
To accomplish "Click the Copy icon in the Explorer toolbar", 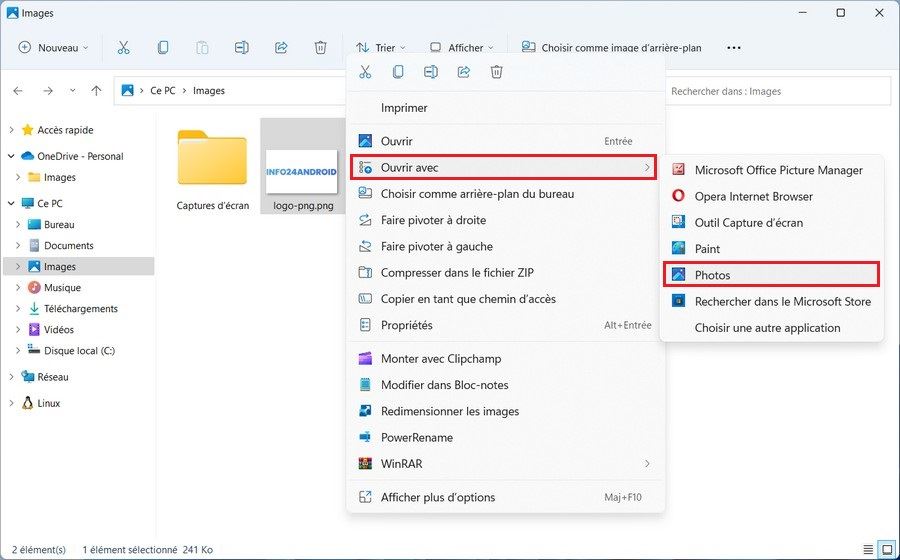I will [x=163, y=48].
